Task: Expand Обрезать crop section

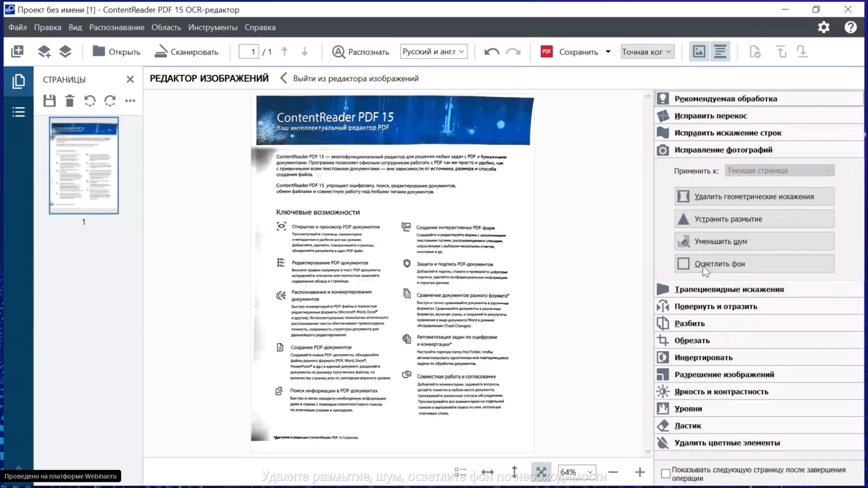Action: click(x=759, y=340)
